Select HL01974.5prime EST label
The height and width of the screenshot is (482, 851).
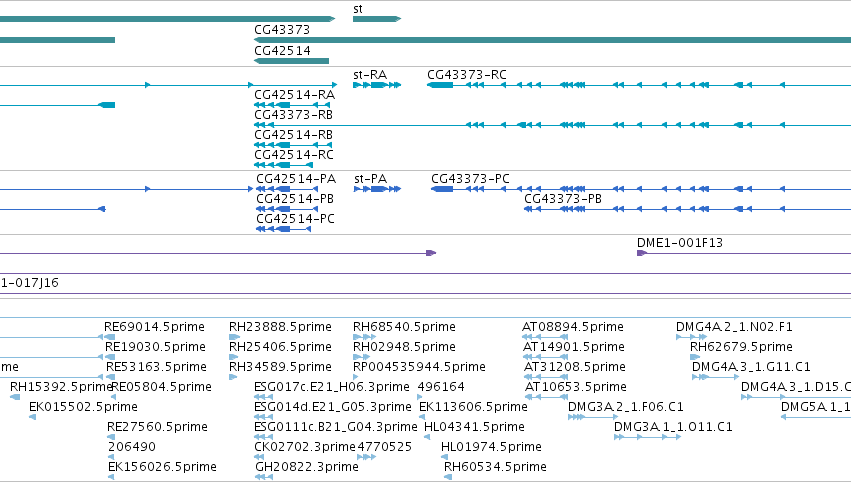click(x=491, y=447)
